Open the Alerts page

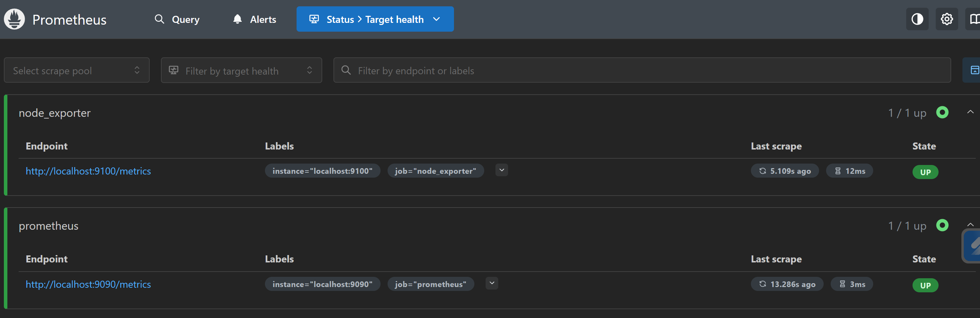[x=254, y=19]
